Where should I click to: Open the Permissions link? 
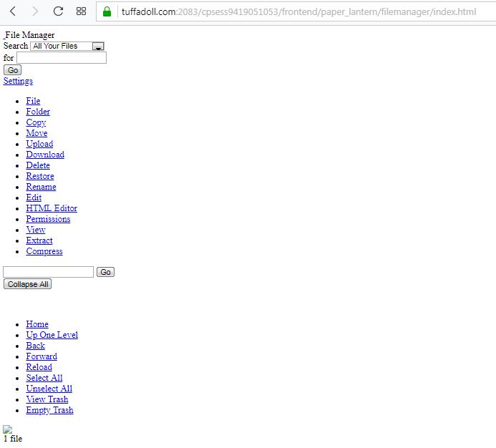click(48, 219)
